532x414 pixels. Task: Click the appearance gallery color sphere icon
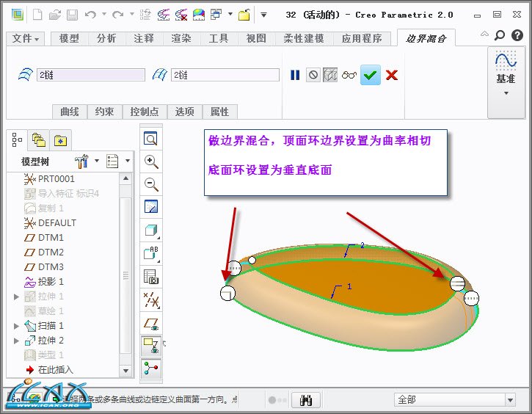(199, 15)
